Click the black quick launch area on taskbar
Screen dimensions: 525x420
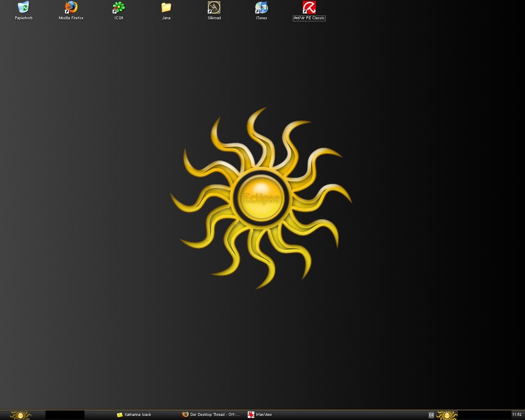65,415
